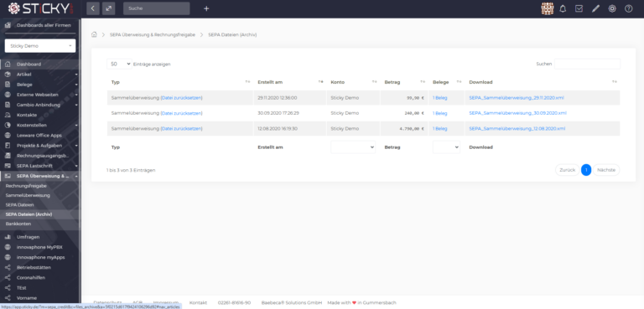Click the plus icon next to search

206,8
